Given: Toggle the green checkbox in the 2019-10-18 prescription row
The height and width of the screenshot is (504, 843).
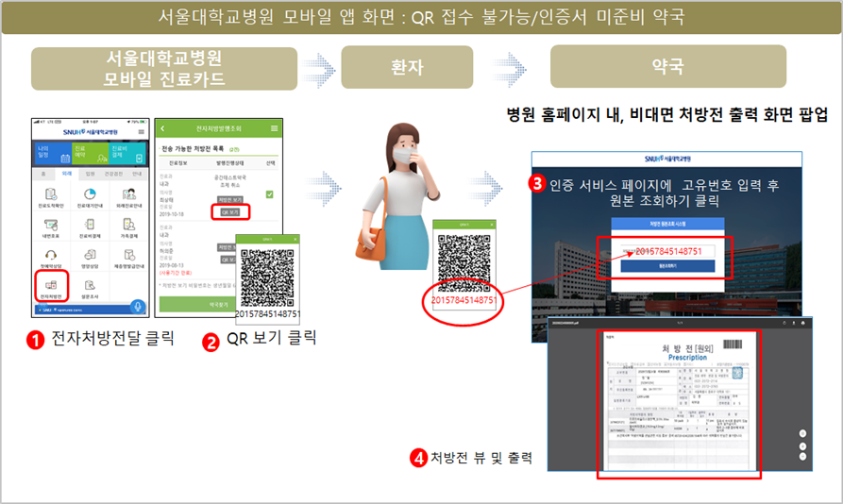Looking at the screenshot, I should click(x=270, y=194).
